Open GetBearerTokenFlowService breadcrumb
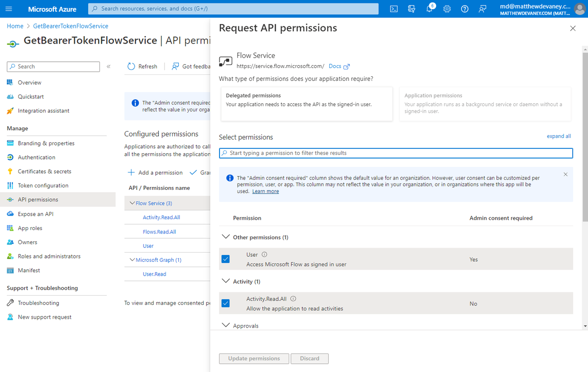 coord(71,26)
